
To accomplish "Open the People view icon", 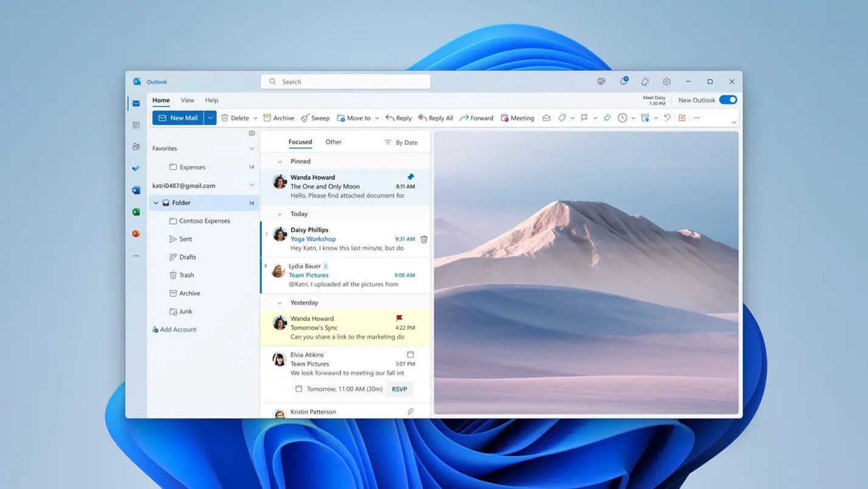I will click(x=136, y=147).
